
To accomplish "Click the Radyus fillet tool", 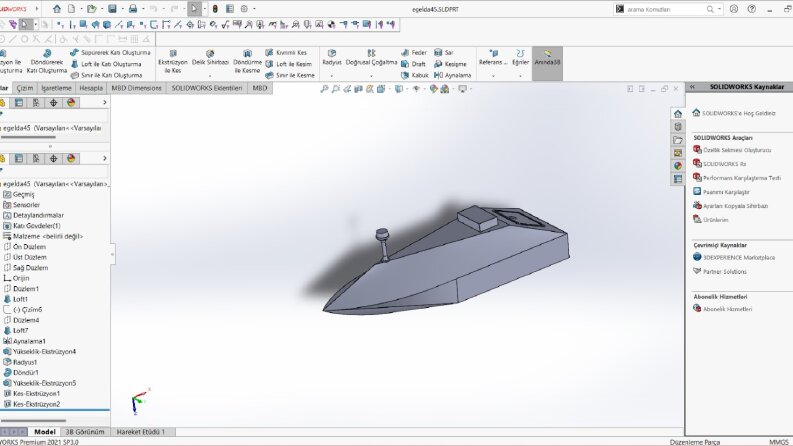I will [x=332, y=58].
